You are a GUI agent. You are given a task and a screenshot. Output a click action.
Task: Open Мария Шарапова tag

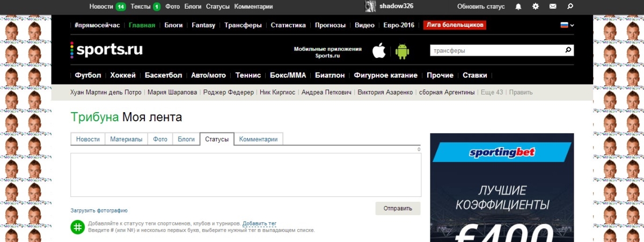(x=172, y=92)
